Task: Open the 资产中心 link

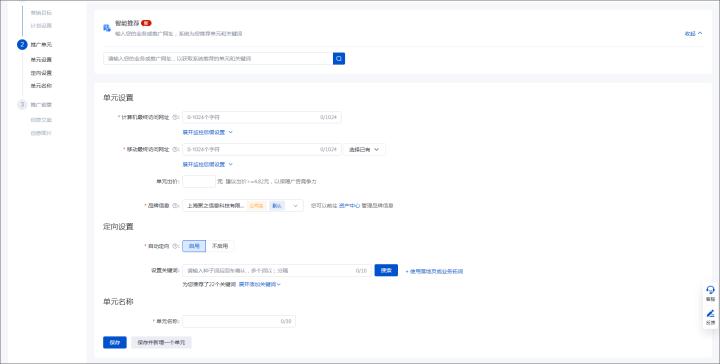Action: pos(349,206)
